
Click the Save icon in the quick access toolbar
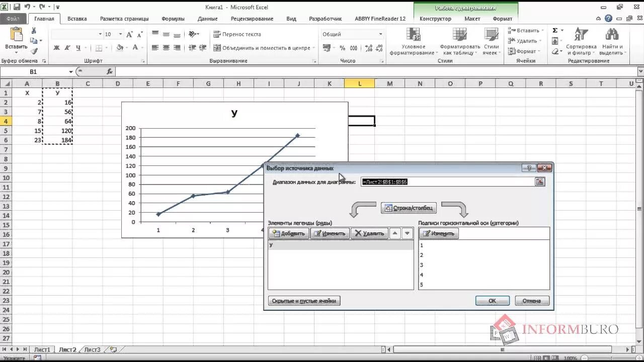pyautogui.click(x=17, y=7)
